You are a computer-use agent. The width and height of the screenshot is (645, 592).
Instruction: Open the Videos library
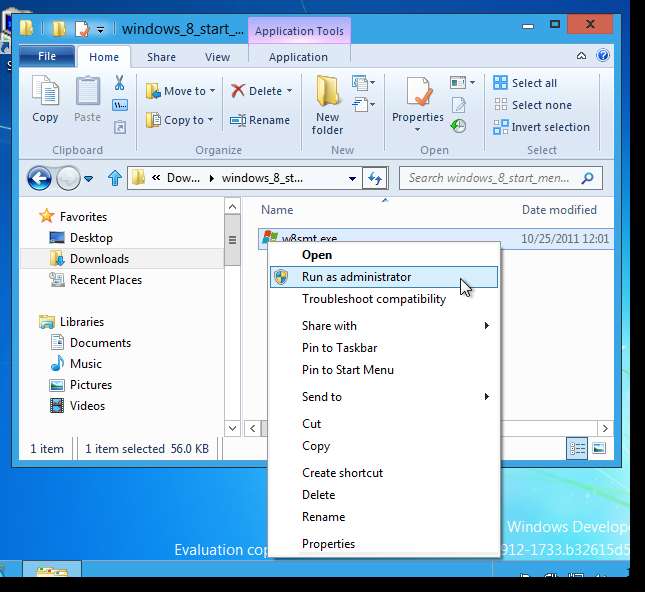pyautogui.click(x=87, y=406)
